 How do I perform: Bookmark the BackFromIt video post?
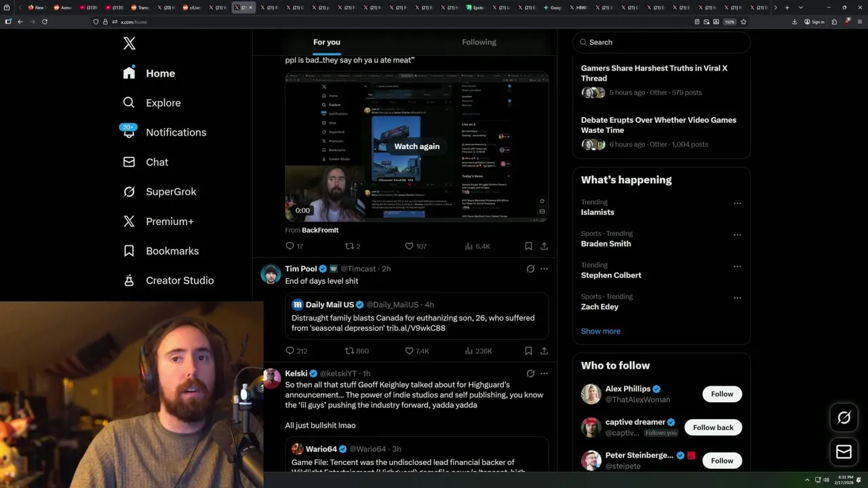point(528,246)
